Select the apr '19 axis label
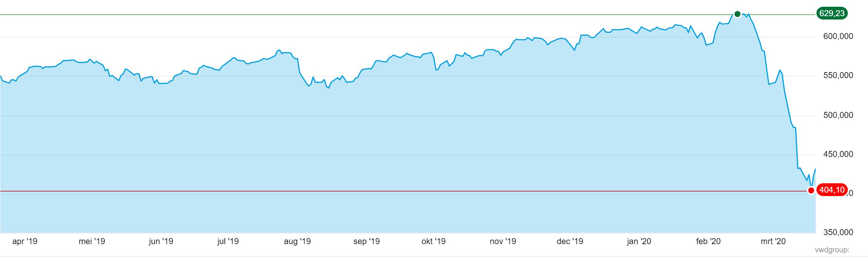 pos(25,241)
